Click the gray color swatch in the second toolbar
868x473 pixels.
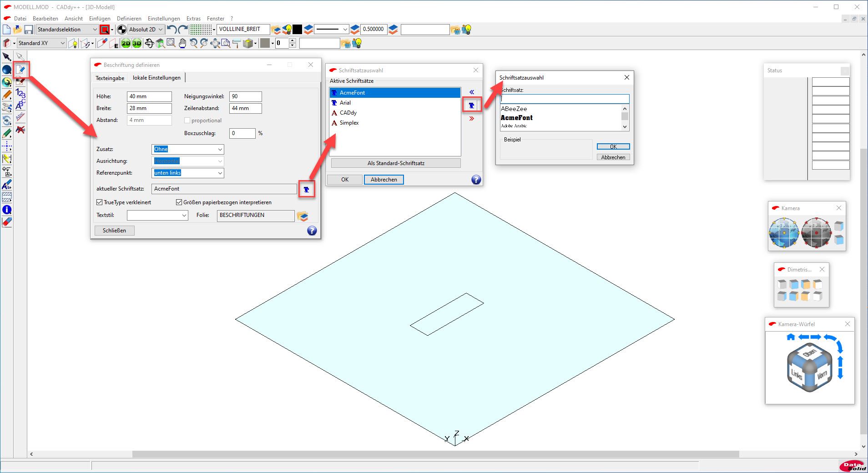(265, 43)
